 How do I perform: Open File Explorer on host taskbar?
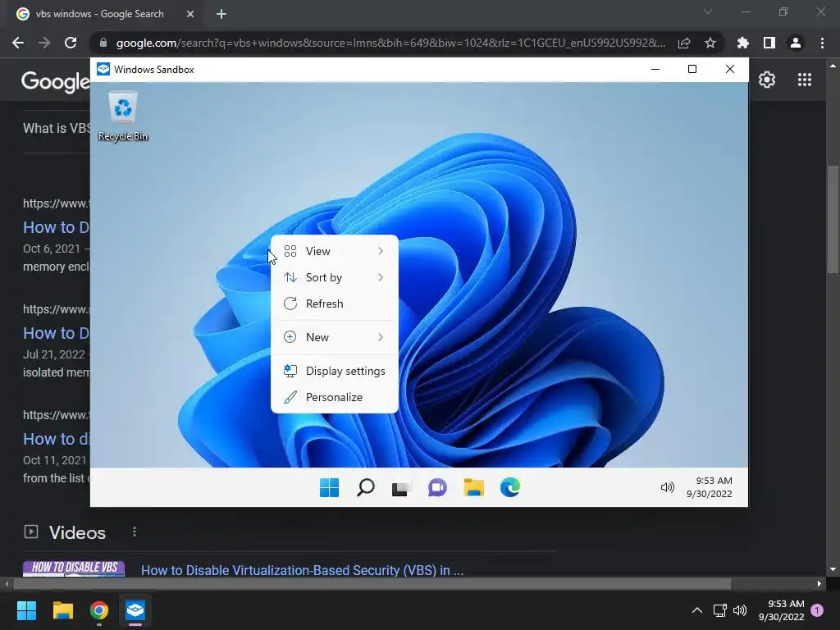coord(62,610)
